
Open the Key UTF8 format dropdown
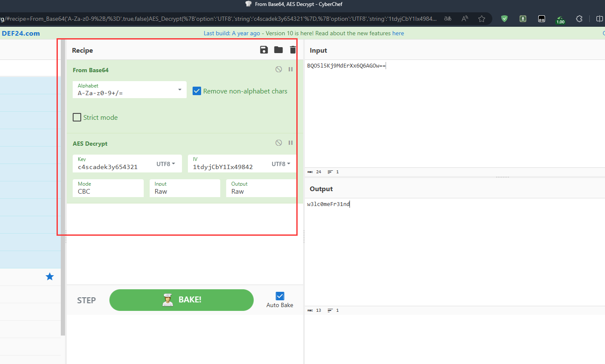[x=166, y=164]
